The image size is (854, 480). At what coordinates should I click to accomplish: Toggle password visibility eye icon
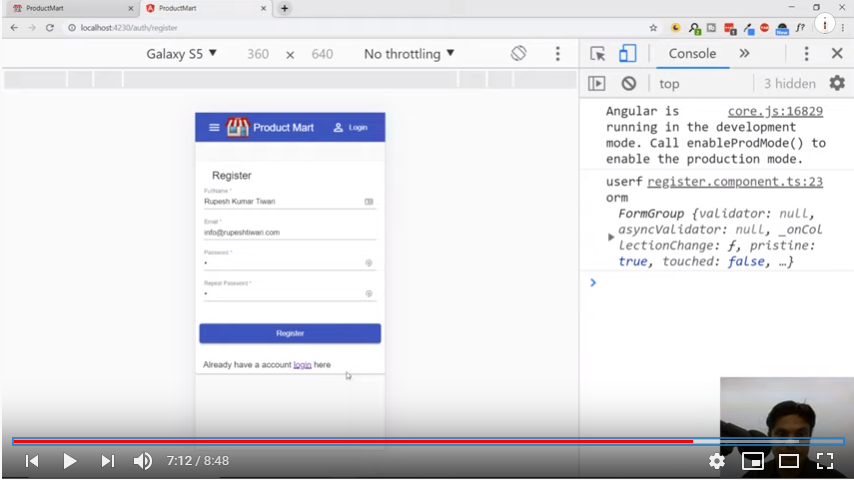pos(369,263)
